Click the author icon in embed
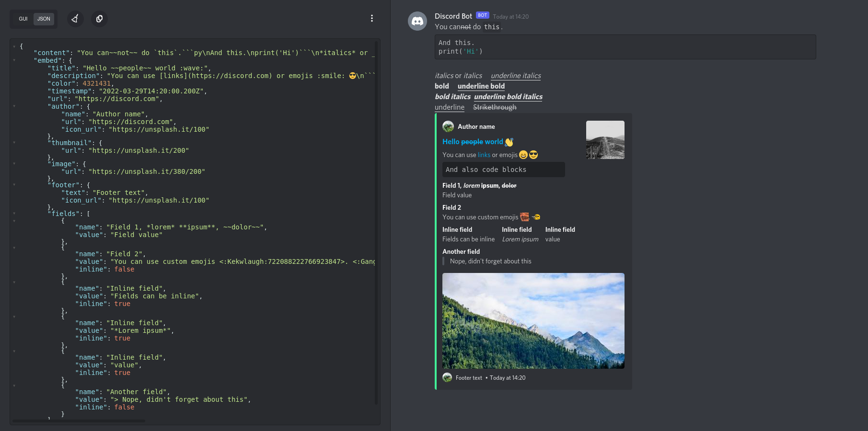The height and width of the screenshot is (431, 868). point(448,126)
